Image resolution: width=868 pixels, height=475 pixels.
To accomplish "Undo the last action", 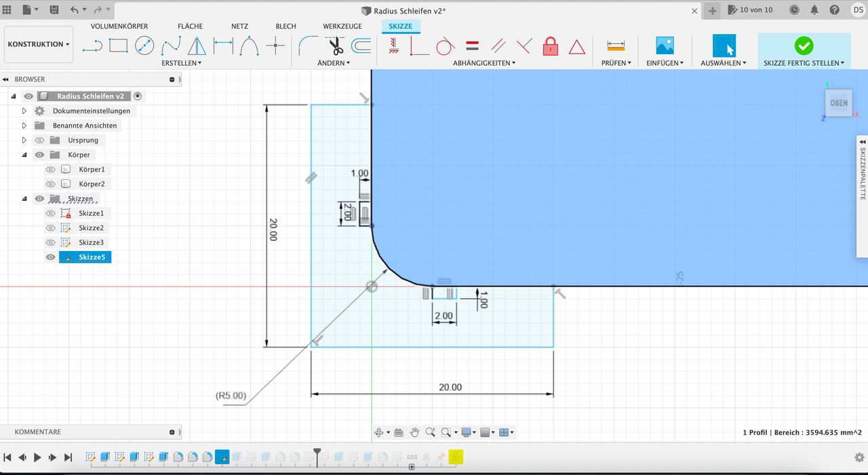I will (74, 10).
